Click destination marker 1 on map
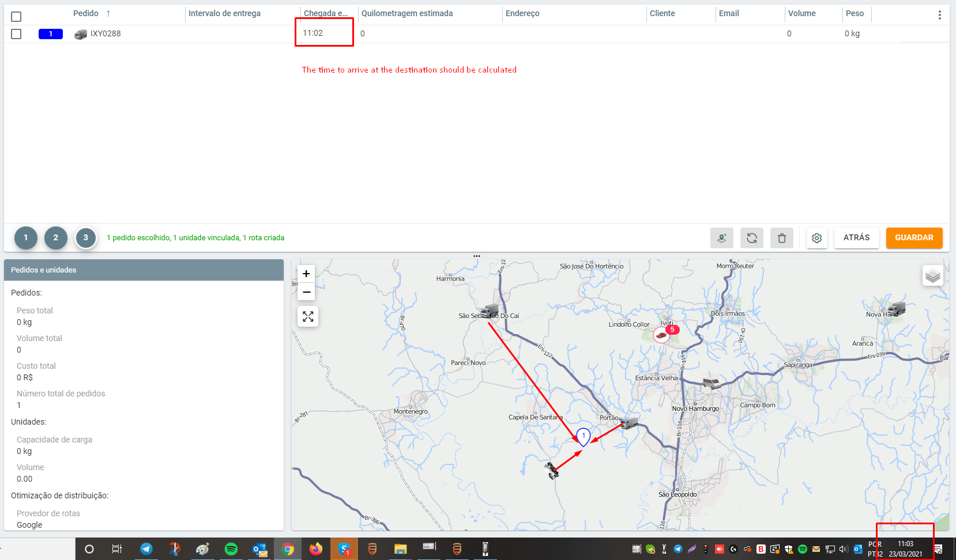The width and height of the screenshot is (956, 560). tap(584, 437)
